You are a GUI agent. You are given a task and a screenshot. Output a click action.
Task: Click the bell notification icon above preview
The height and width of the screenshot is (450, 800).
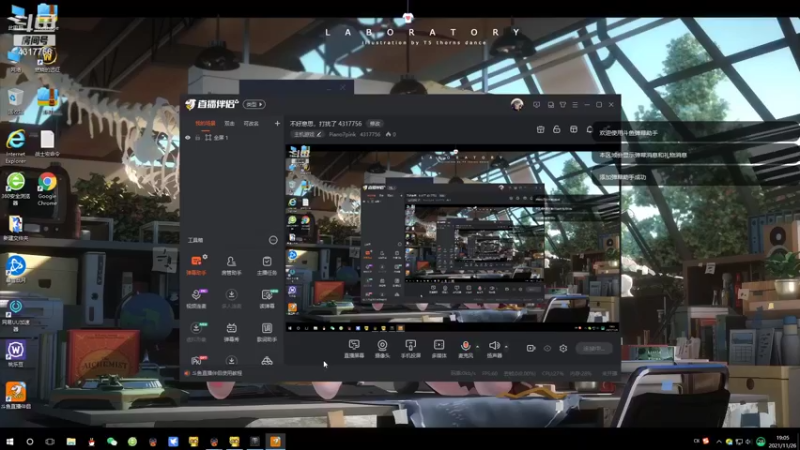click(590, 130)
